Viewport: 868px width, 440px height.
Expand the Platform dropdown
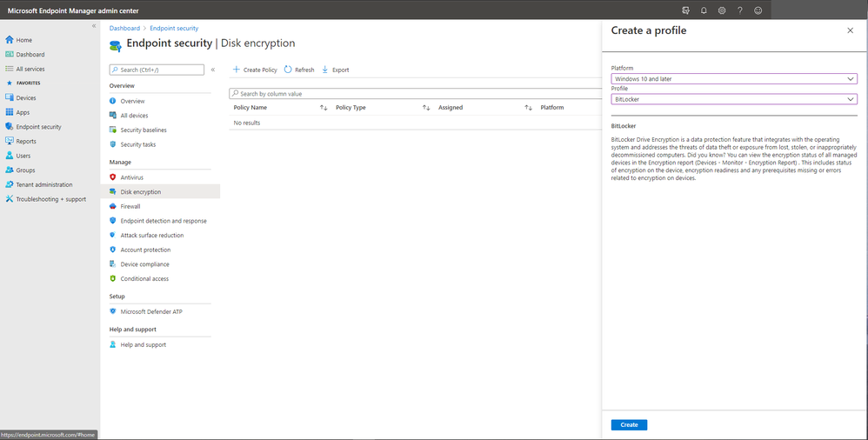click(x=734, y=79)
